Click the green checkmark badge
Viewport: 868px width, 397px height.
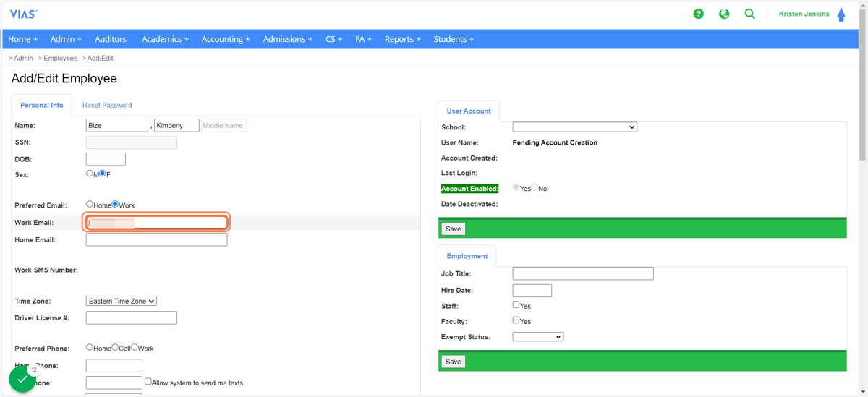(x=22, y=379)
